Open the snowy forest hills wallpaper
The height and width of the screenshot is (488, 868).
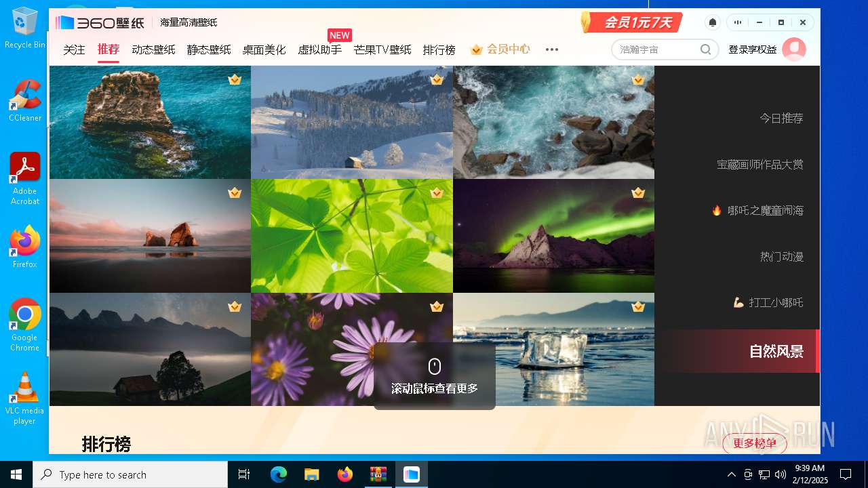[352, 122]
